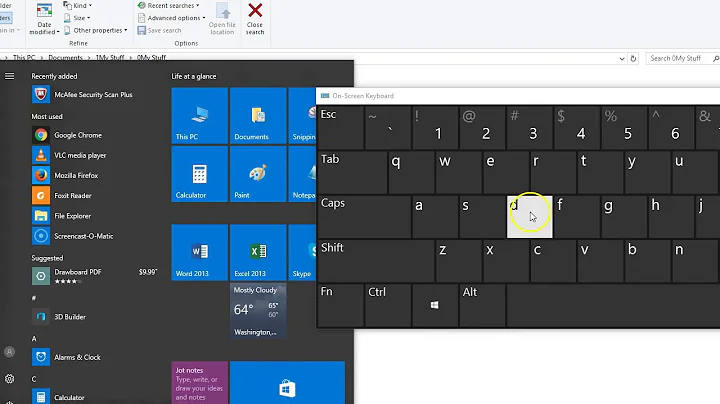720x404 pixels.
Task: Expand Other properties dropdown
Action: [x=95, y=30]
